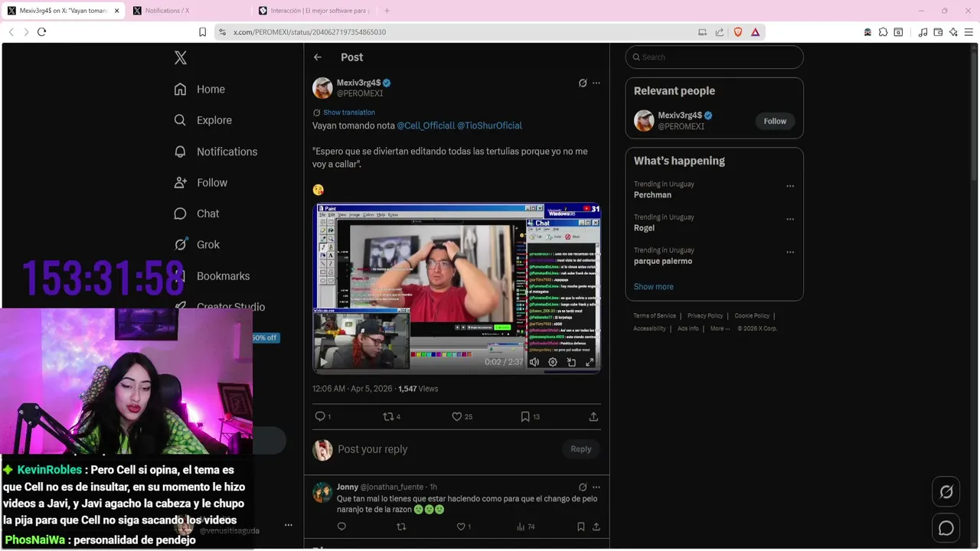
Task: Reply to Jonny's comment
Action: 341,527
